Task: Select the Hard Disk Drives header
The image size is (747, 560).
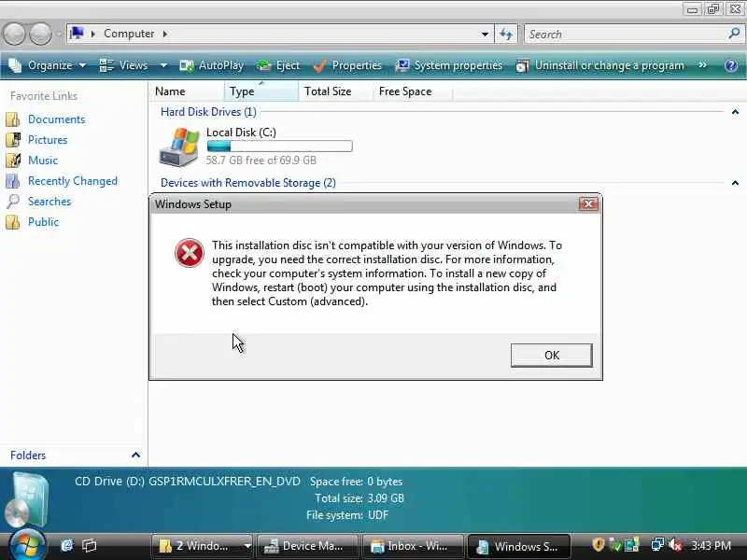Action: (208, 112)
